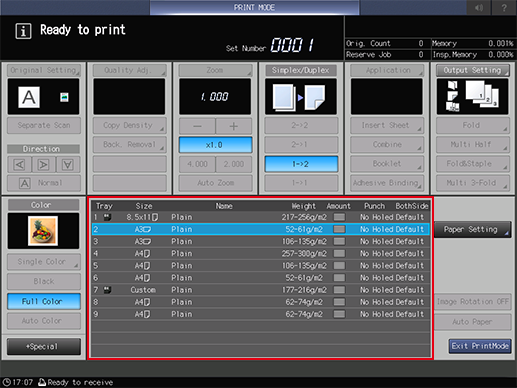Toggle Image Rotation OFF
517x388 pixels.
pyautogui.click(x=472, y=302)
